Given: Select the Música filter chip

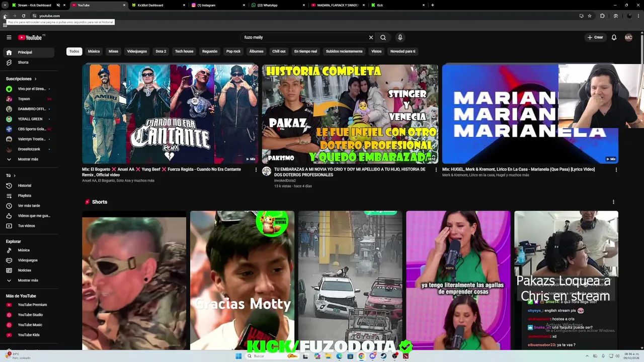Looking at the screenshot, I should point(94,51).
